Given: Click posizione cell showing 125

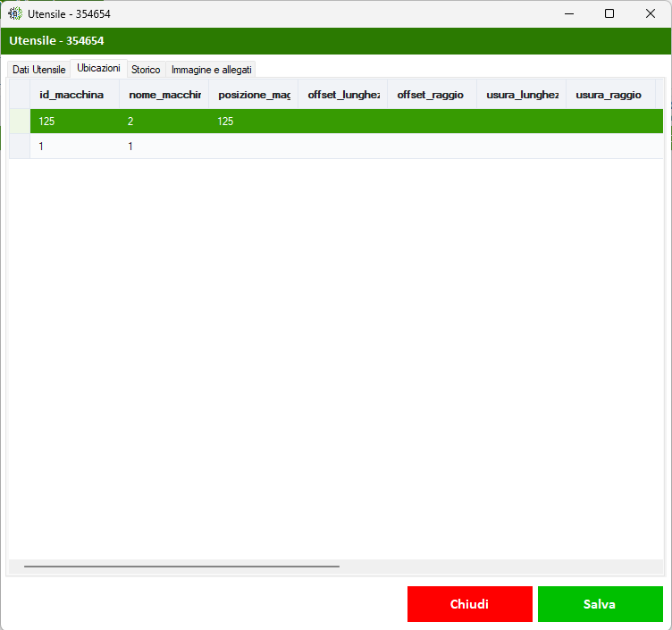Looking at the screenshot, I should pyautogui.click(x=253, y=122).
